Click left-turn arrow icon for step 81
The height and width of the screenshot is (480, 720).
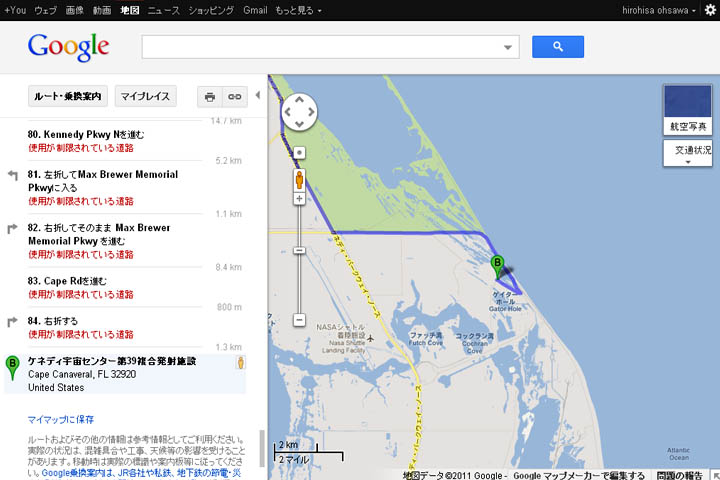coord(13,175)
